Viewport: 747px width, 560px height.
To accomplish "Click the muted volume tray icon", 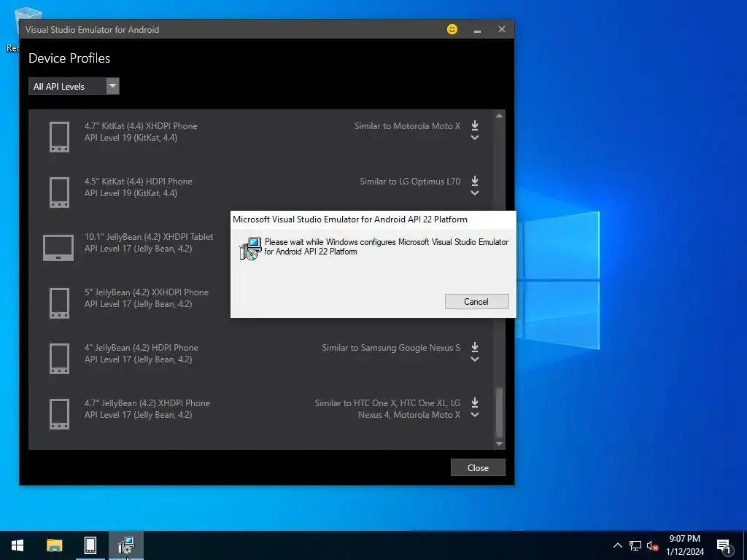I will point(652,545).
